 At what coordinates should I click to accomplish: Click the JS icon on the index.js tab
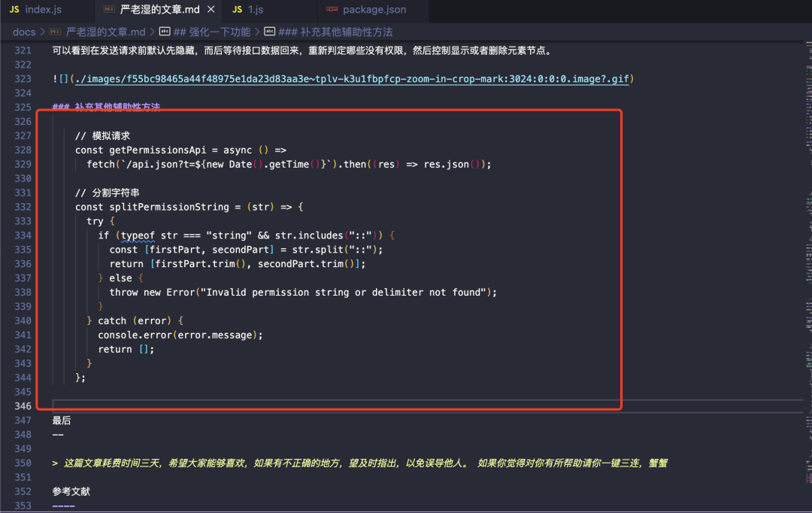coord(14,8)
